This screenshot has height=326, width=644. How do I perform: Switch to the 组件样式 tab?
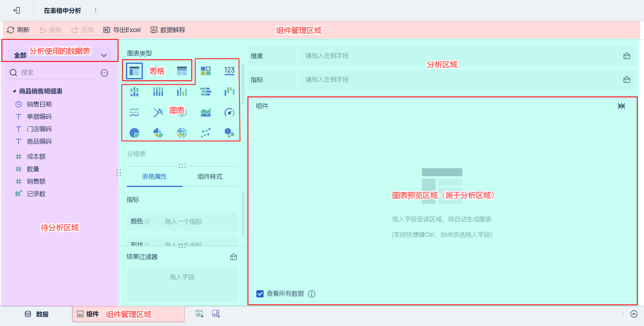point(210,177)
